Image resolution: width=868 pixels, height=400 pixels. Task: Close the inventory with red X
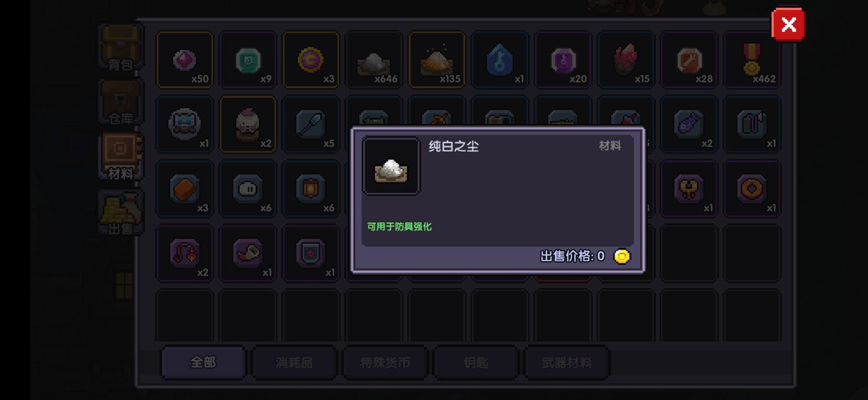tap(788, 25)
